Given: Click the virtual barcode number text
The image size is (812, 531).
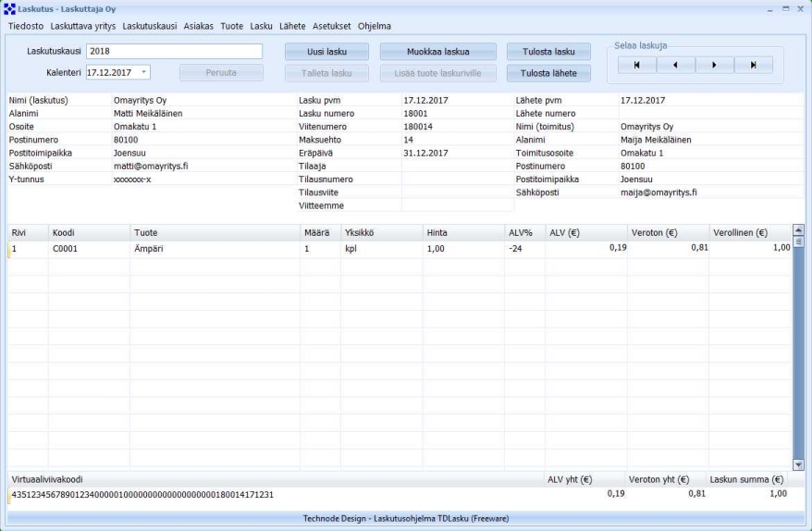Looking at the screenshot, I should [x=142, y=495].
